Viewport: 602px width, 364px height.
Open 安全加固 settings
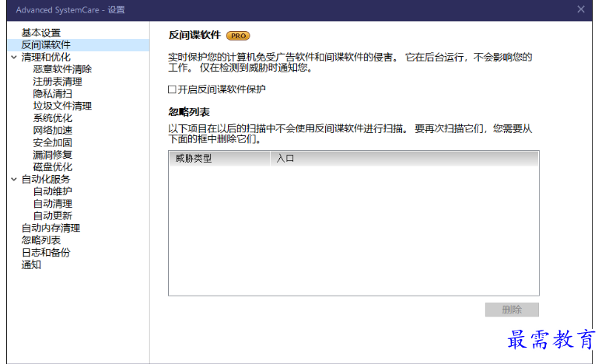[53, 143]
